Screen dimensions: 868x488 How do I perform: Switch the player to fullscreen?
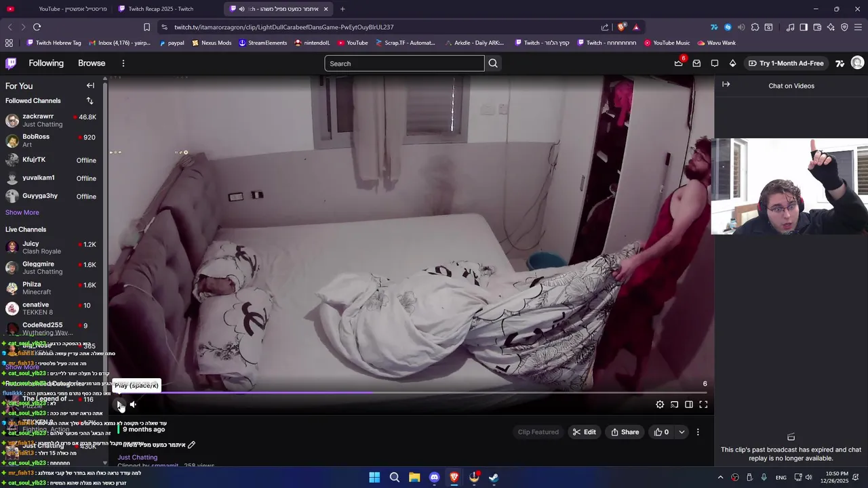pyautogui.click(x=703, y=405)
